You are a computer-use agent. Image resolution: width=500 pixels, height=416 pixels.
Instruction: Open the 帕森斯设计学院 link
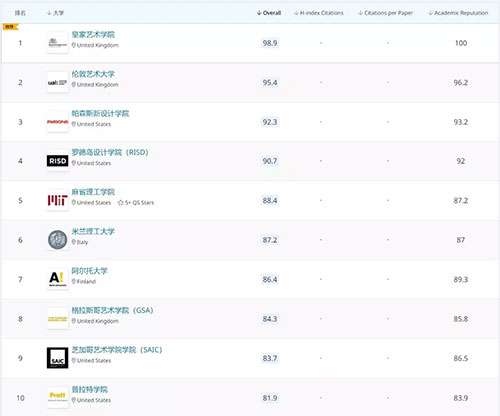pos(100,113)
